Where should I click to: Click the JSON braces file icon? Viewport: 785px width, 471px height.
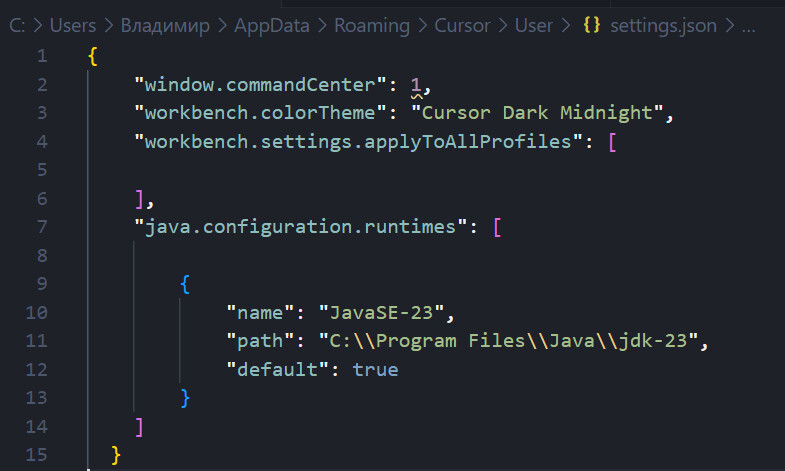click(x=592, y=25)
